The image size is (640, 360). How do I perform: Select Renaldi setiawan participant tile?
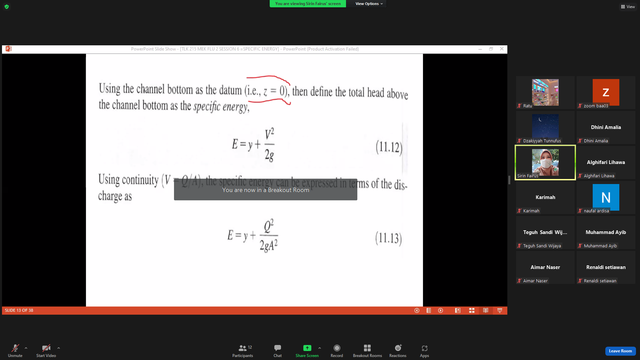[x=606, y=267]
